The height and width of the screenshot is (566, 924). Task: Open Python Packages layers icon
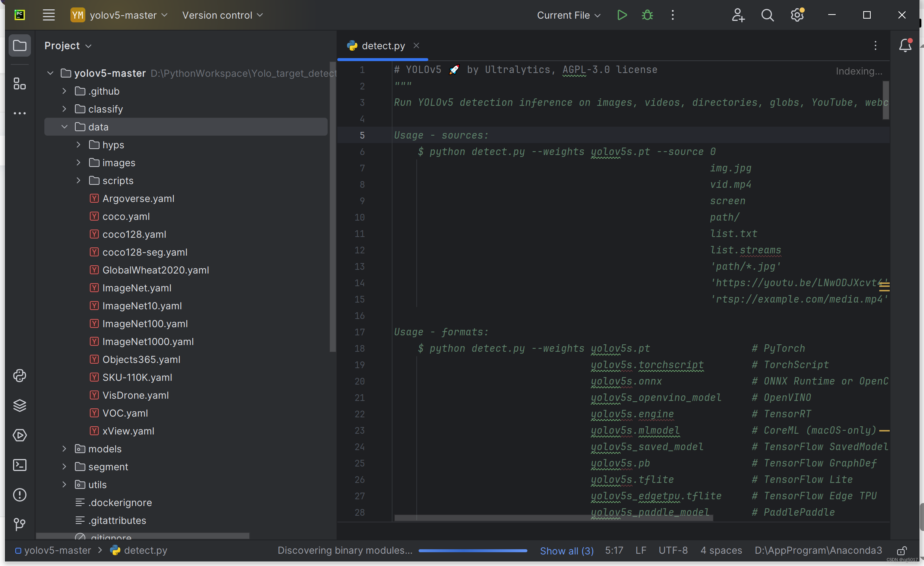(19, 405)
